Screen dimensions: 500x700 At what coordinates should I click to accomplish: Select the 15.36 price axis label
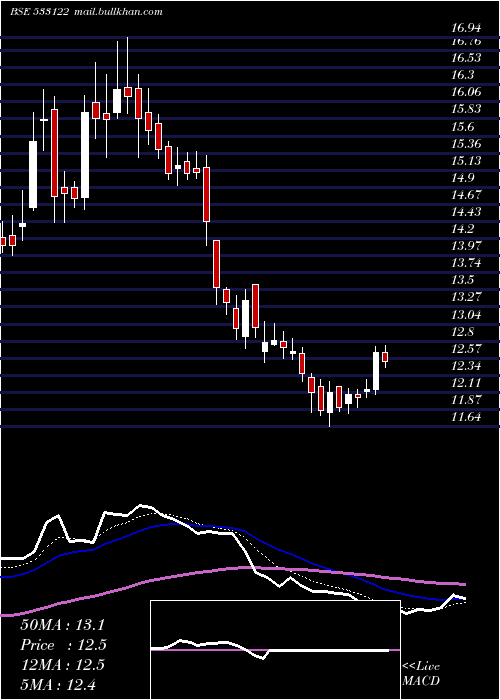click(x=466, y=144)
